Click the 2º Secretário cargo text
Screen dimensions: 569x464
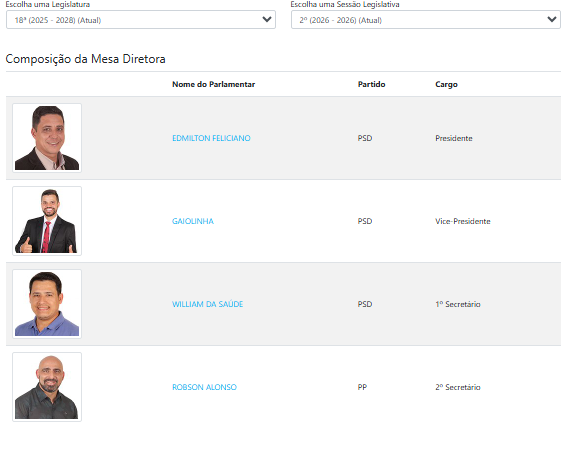tap(458, 387)
